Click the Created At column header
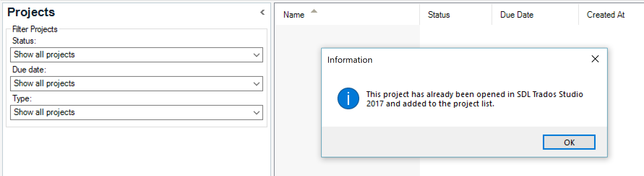The width and height of the screenshot is (644, 176). coord(606,15)
